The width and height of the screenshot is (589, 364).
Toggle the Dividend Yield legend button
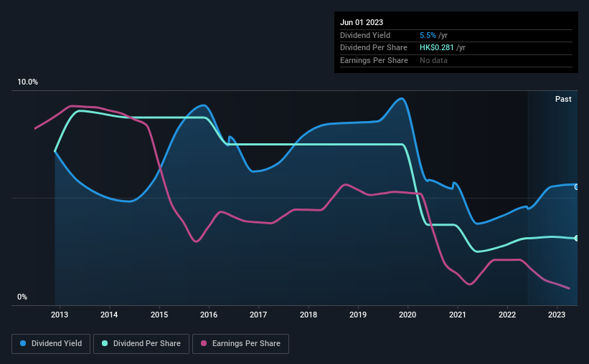point(51,344)
